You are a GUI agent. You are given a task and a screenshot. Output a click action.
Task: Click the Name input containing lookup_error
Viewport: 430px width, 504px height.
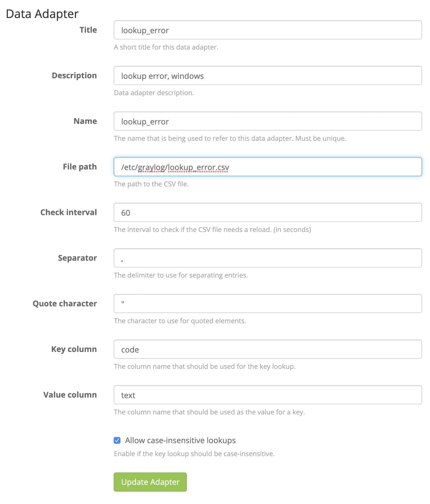pos(267,121)
